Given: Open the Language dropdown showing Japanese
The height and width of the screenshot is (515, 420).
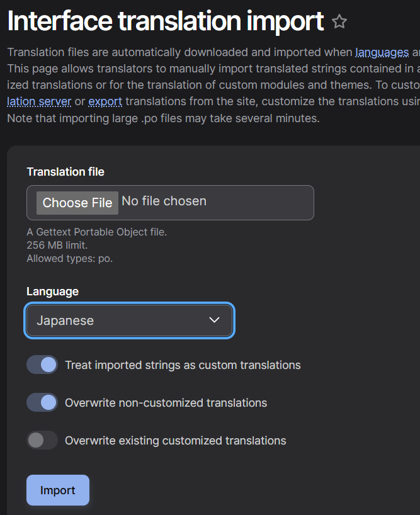Looking at the screenshot, I should pyautogui.click(x=129, y=320).
